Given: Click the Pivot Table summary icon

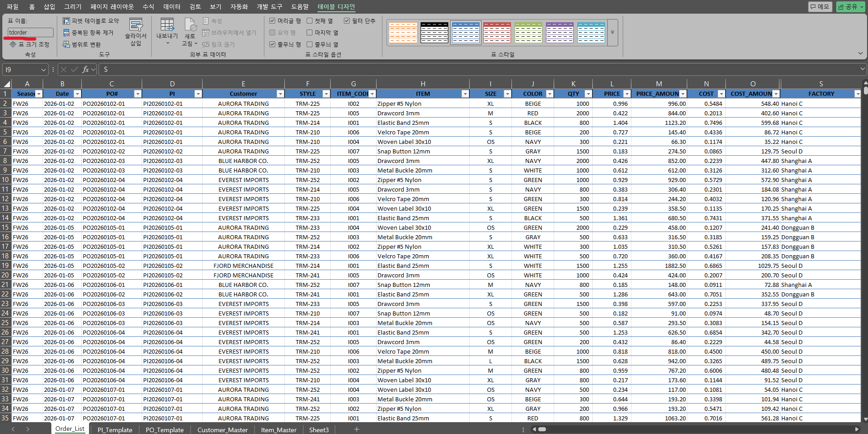Looking at the screenshot, I should point(66,21).
